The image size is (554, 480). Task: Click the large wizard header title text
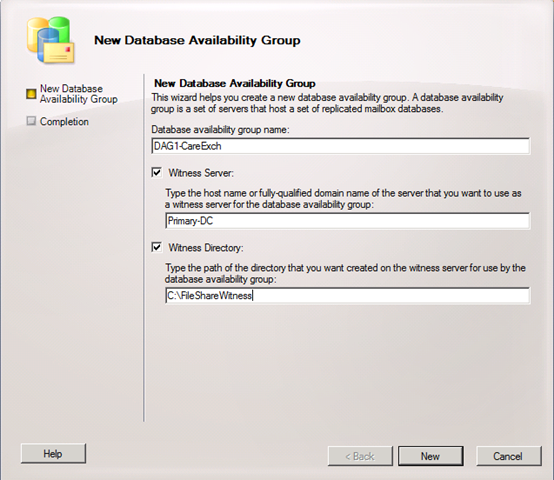coord(197,40)
